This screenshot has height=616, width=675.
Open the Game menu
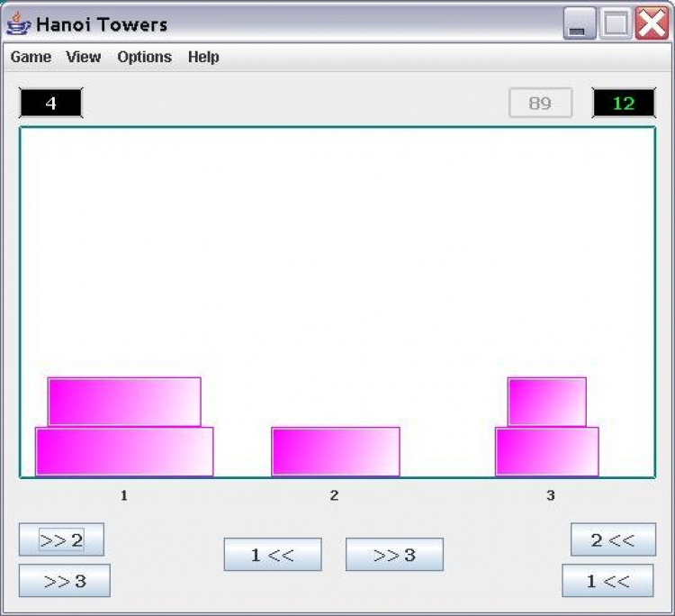(31, 57)
